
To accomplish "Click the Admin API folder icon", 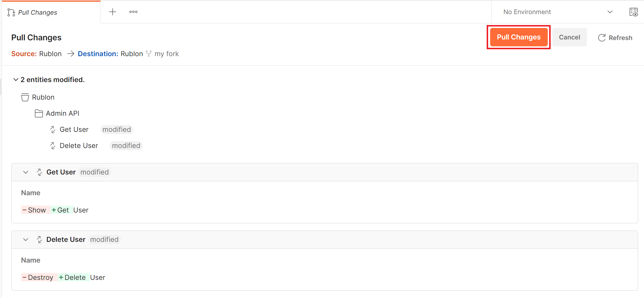I will 39,113.
